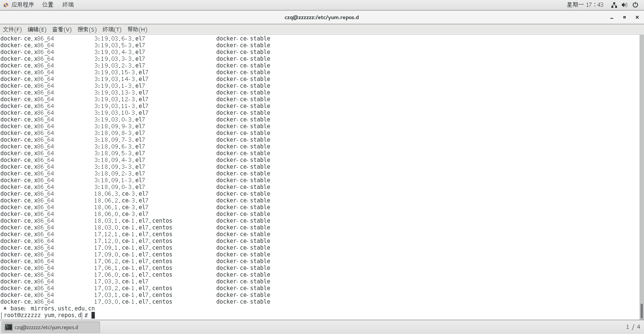Image resolution: width=644 pixels, height=334 pixels.
Task: Open the 搜索(S) menu
Action: [87, 29]
